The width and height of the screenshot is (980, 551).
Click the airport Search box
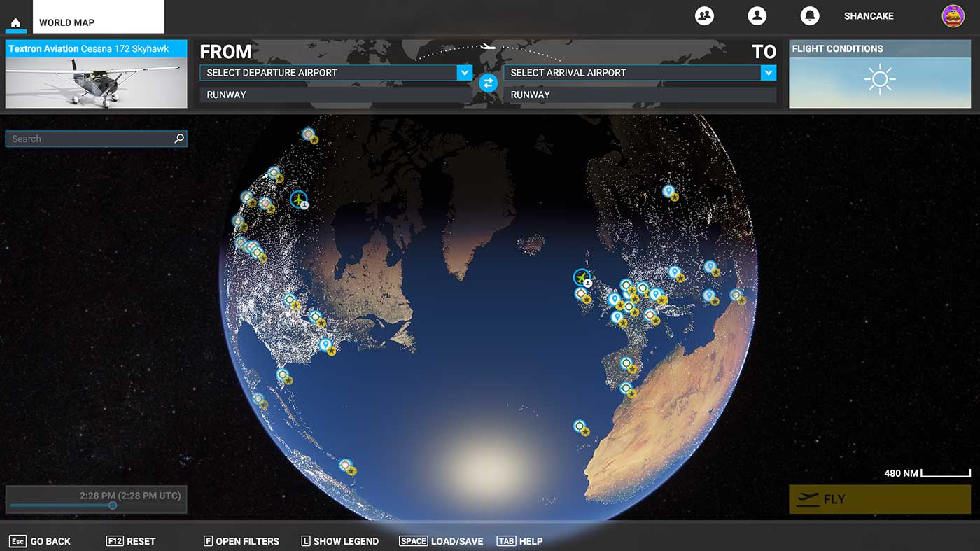(x=96, y=139)
